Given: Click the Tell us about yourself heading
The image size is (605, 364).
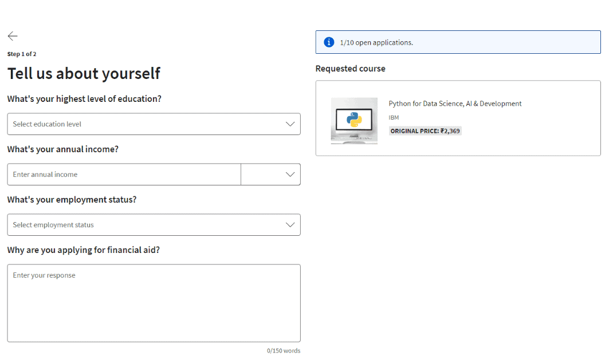Looking at the screenshot, I should pyautogui.click(x=84, y=73).
